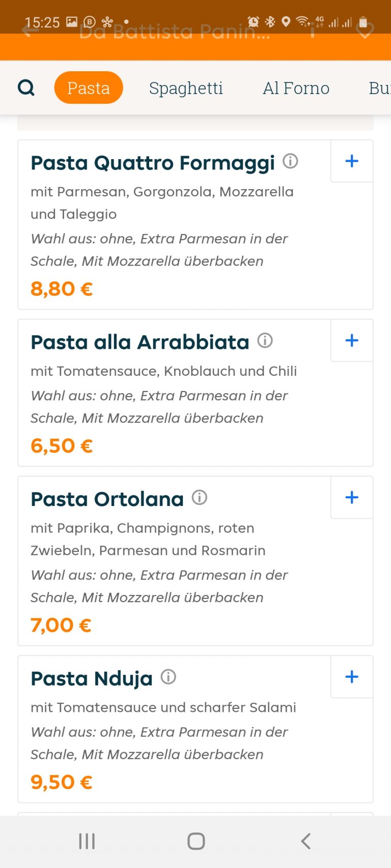Add Pasta Nduja with plus button
391x868 pixels.
[352, 677]
